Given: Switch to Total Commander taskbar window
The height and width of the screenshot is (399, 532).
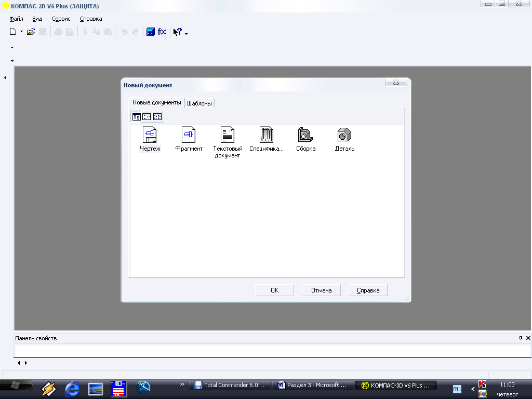Looking at the screenshot, I should click(x=229, y=385).
